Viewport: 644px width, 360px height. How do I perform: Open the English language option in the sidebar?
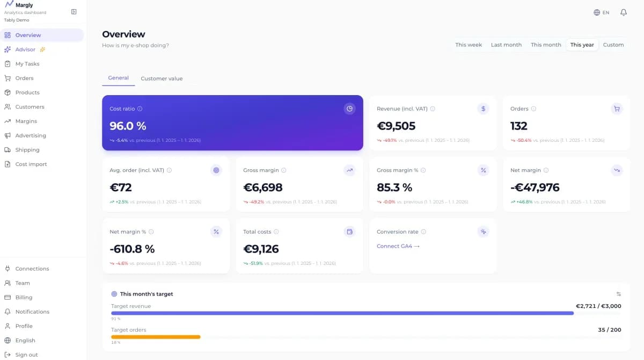[x=26, y=340]
